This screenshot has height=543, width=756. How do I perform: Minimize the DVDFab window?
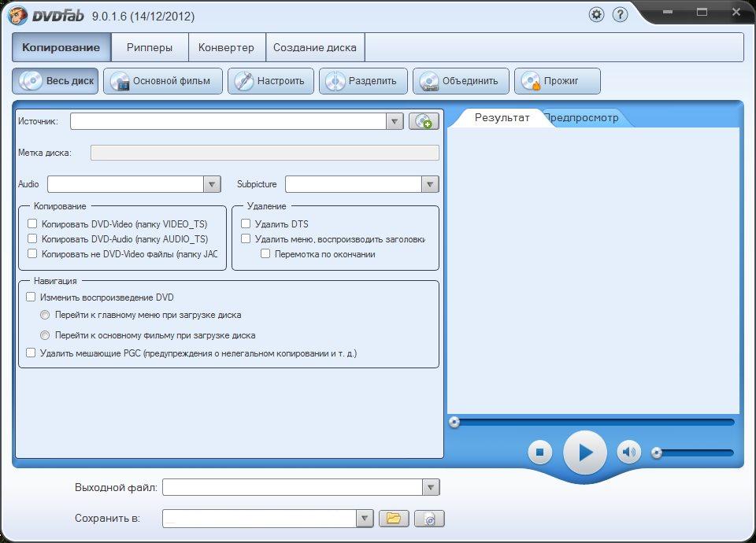pyautogui.click(x=668, y=12)
